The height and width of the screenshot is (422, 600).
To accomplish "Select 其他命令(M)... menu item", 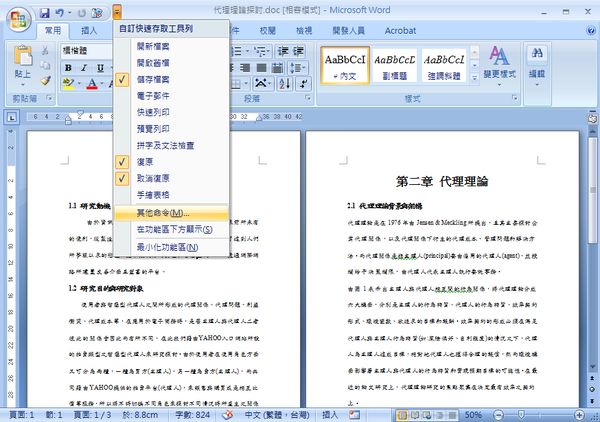I will tap(171, 213).
